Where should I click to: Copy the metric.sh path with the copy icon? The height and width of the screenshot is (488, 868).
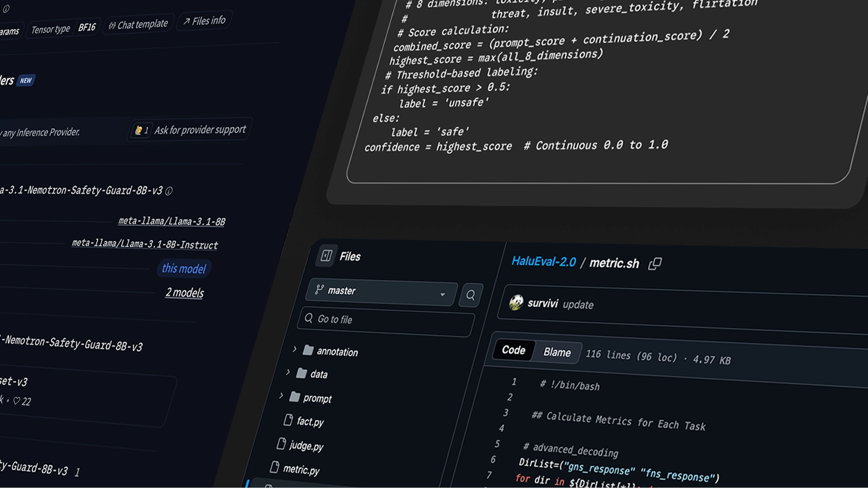655,263
